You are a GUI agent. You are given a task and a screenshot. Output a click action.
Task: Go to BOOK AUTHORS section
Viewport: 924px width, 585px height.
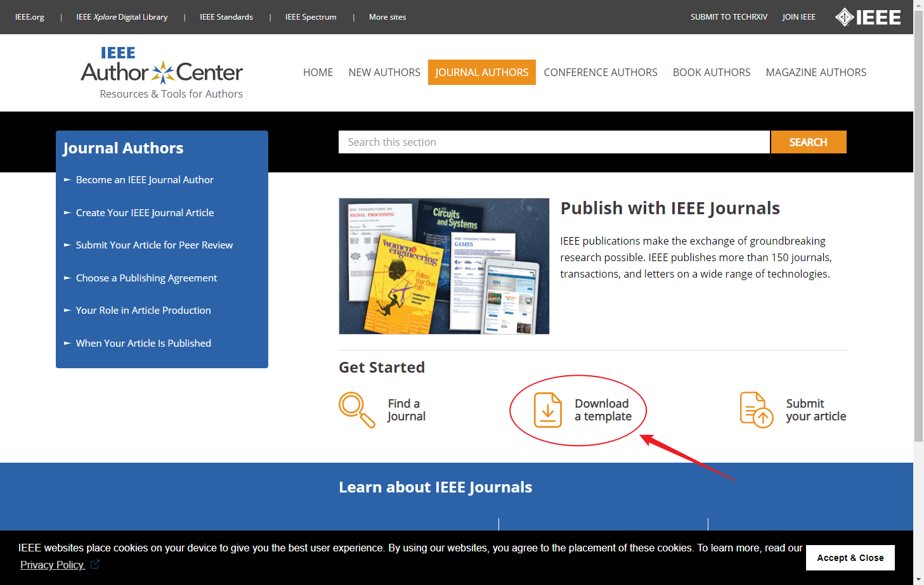pyautogui.click(x=712, y=72)
